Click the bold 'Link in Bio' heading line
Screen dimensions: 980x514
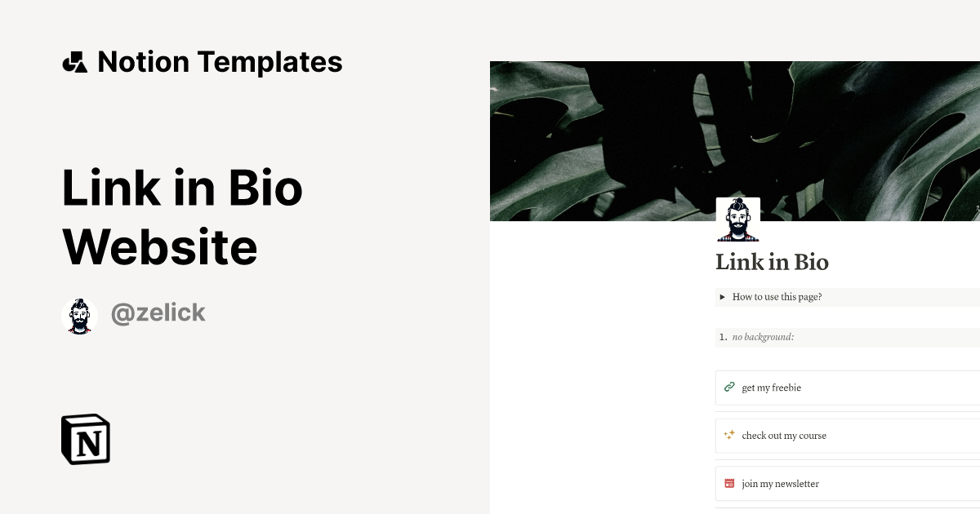tap(182, 188)
